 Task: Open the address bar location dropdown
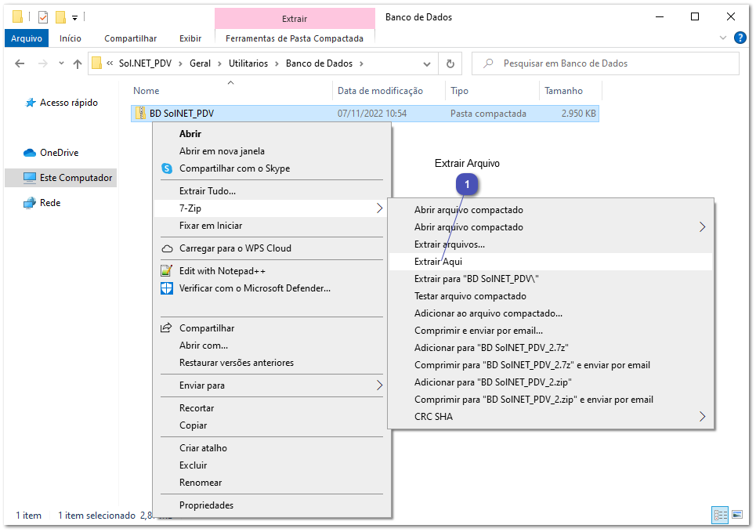click(x=427, y=64)
